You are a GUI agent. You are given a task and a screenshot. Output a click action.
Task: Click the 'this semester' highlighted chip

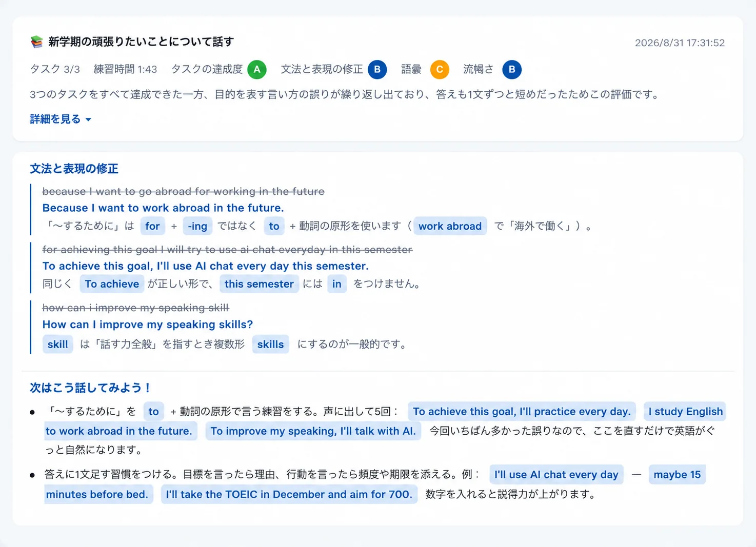point(259,284)
